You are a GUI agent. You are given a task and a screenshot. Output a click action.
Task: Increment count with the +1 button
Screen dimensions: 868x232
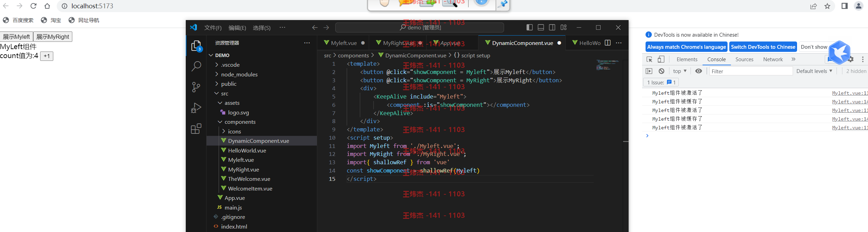[47, 56]
